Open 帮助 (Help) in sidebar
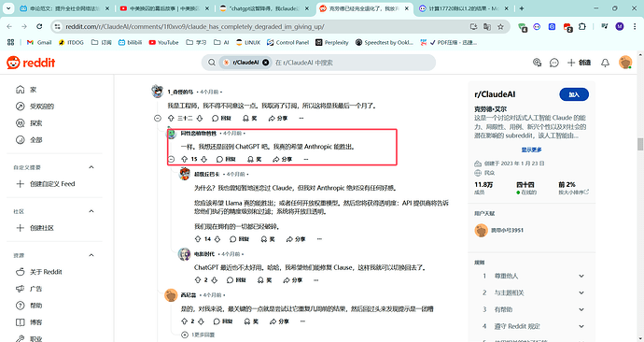The width and height of the screenshot is (644, 342). (x=29, y=306)
